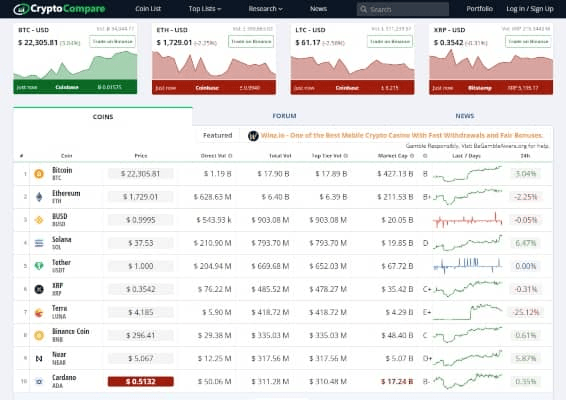Click the Bitcoin coin icon
This screenshot has height=400, width=566.
pyautogui.click(x=39, y=174)
